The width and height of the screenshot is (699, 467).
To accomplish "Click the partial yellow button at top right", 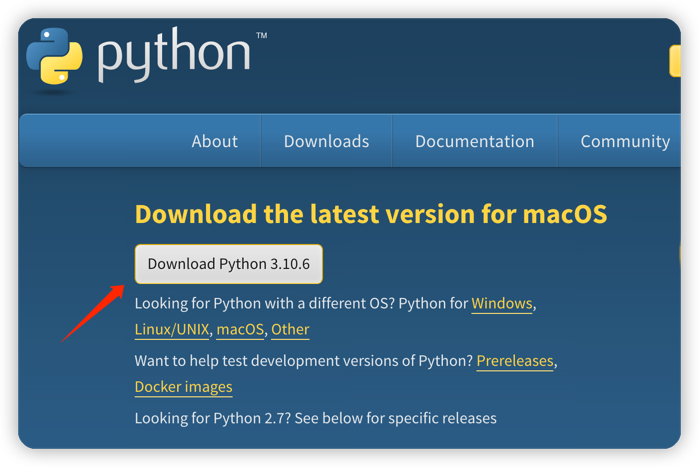I will 675,61.
